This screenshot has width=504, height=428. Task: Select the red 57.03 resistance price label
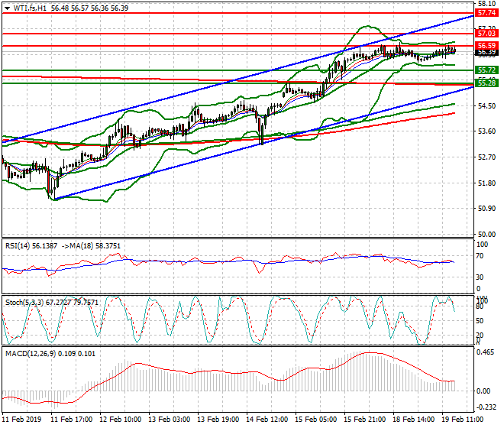click(486, 34)
